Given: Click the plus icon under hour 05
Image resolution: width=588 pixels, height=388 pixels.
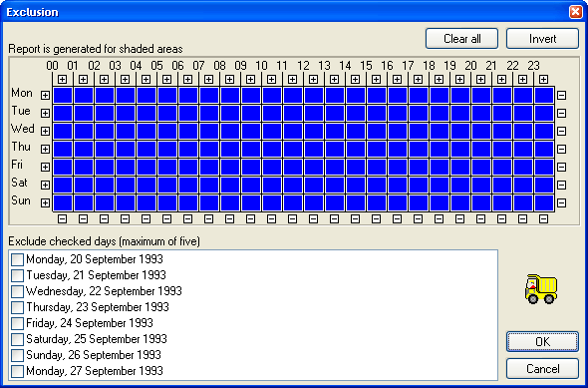Looking at the screenshot, I should [166, 79].
